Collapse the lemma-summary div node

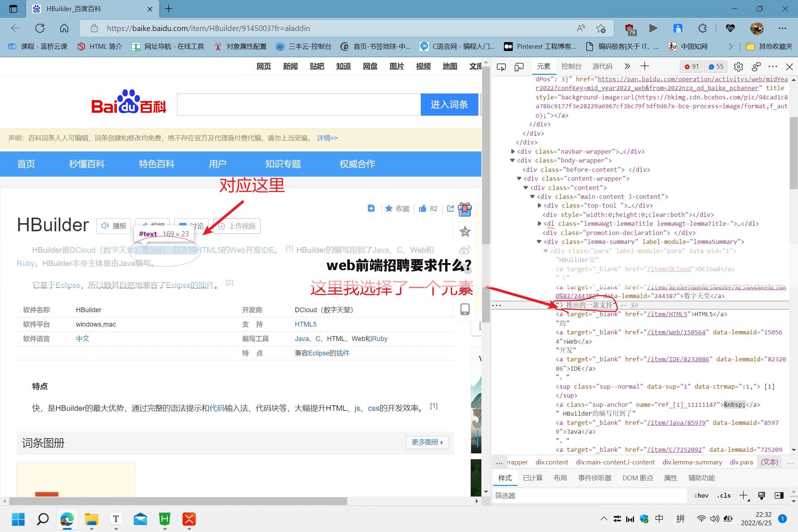click(539, 242)
